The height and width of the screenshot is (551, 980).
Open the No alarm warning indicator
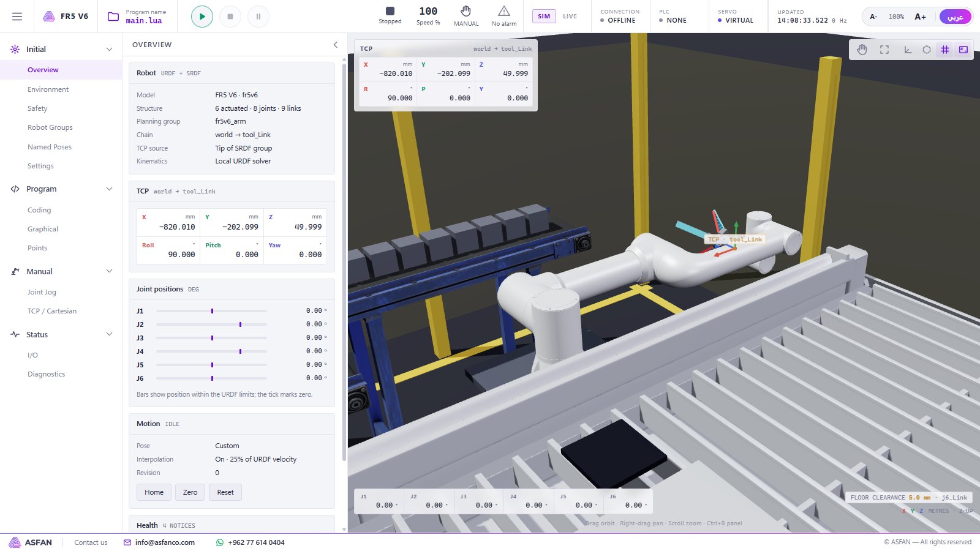click(504, 16)
